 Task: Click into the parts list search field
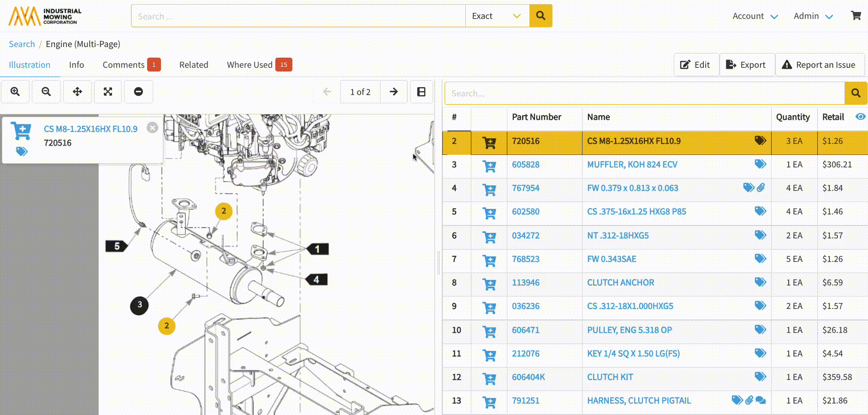click(644, 94)
